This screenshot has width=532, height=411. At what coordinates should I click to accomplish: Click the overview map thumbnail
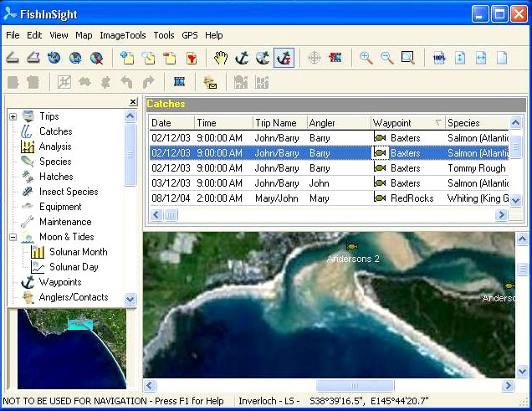pos(72,349)
